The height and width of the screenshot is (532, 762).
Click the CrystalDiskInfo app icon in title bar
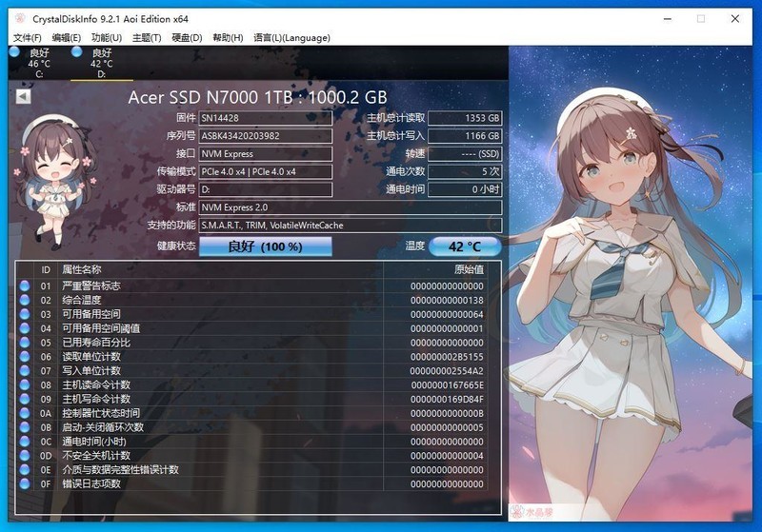pos(20,19)
